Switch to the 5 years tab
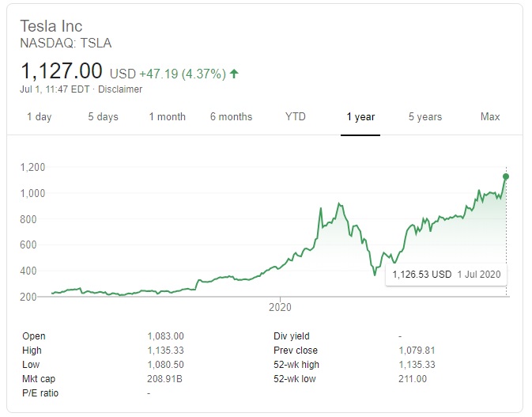 tap(425, 117)
